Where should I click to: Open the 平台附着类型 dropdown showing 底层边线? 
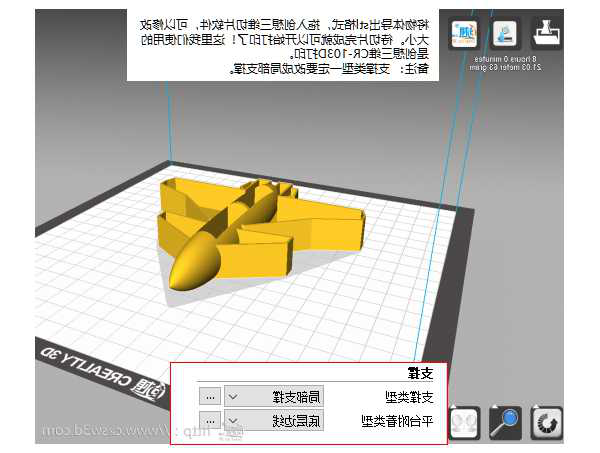274,420
